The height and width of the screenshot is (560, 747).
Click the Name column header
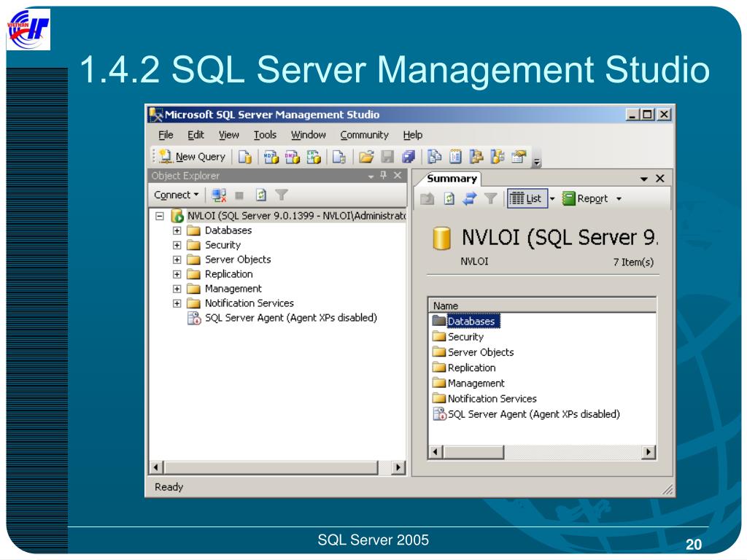[543, 306]
